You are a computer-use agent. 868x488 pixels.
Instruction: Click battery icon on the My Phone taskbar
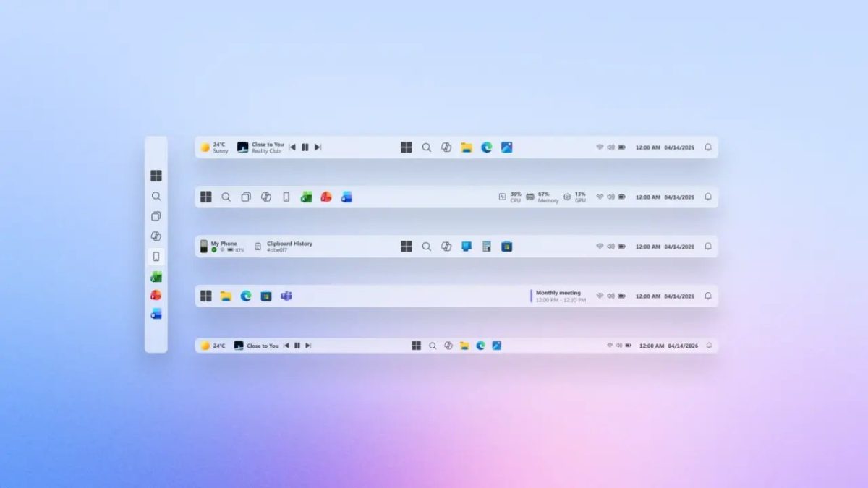(621, 247)
